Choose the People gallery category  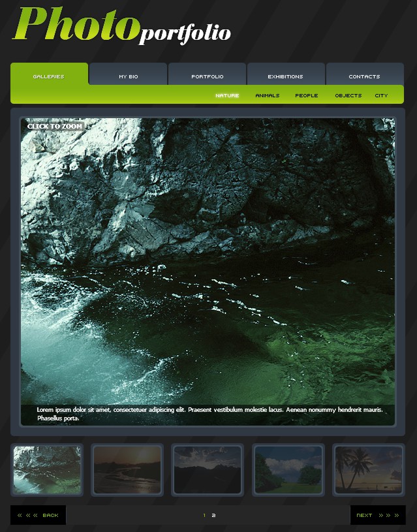pos(307,95)
